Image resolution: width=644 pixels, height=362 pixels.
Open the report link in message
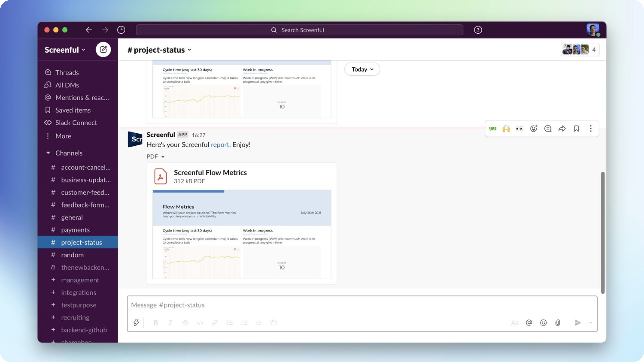click(220, 144)
